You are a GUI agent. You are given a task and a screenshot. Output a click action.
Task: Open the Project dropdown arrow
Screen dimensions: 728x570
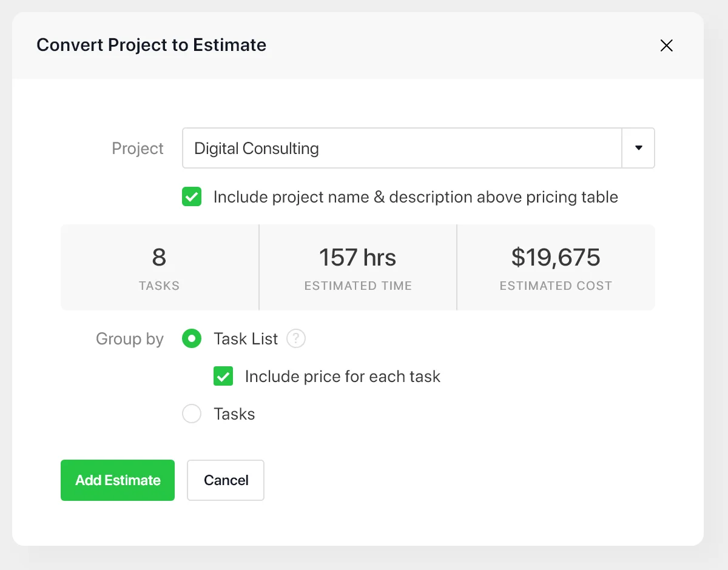(x=638, y=148)
